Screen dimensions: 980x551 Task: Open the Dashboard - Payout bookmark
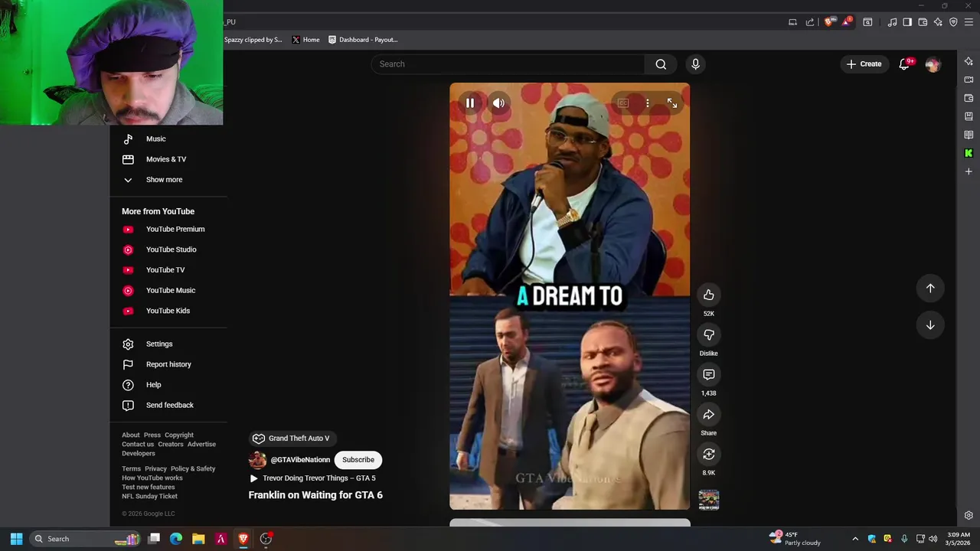pyautogui.click(x=363, y=40)
